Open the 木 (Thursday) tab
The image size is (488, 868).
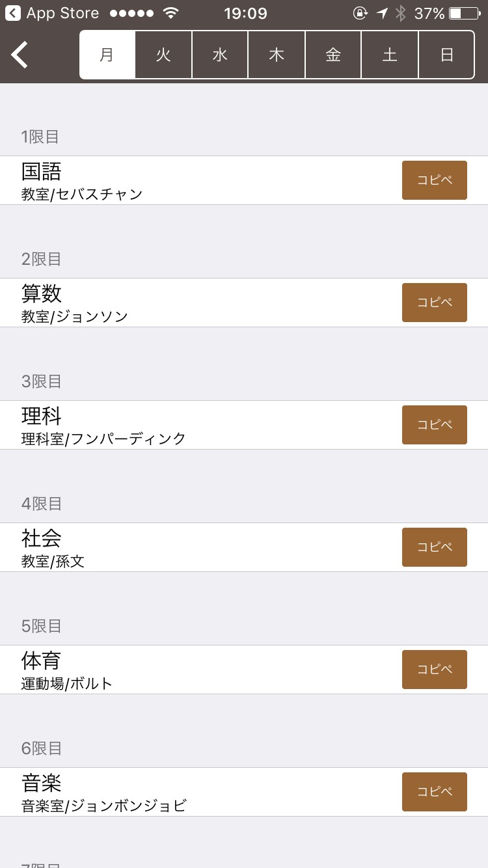click(x=277, y=55)
